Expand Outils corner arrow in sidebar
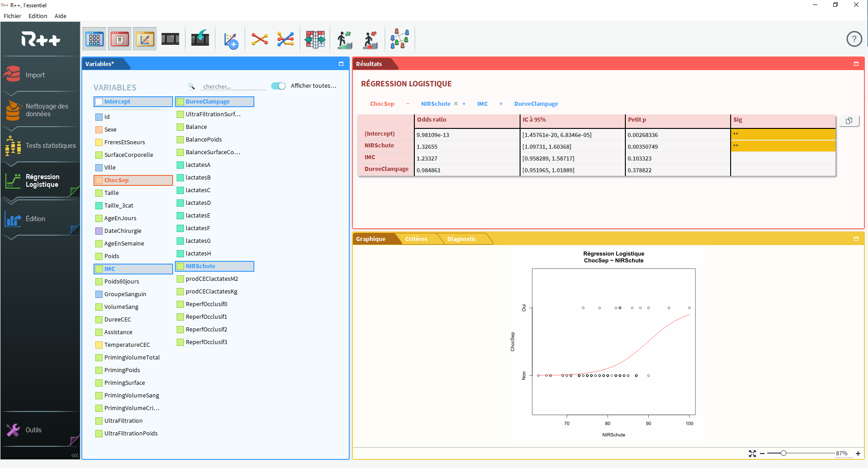The height and width of the screenshot is (468, 868). (x=75, y=440)
